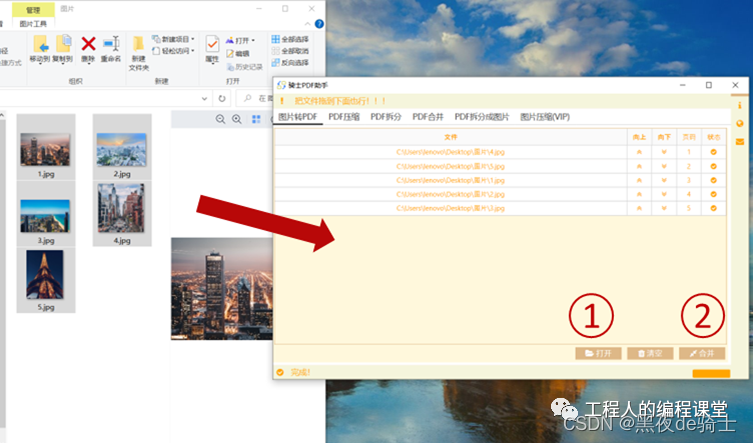753x443 pixels.
Task: Switch to 图片压缩(VIP) tab
Action: click(x=545, y=117)
